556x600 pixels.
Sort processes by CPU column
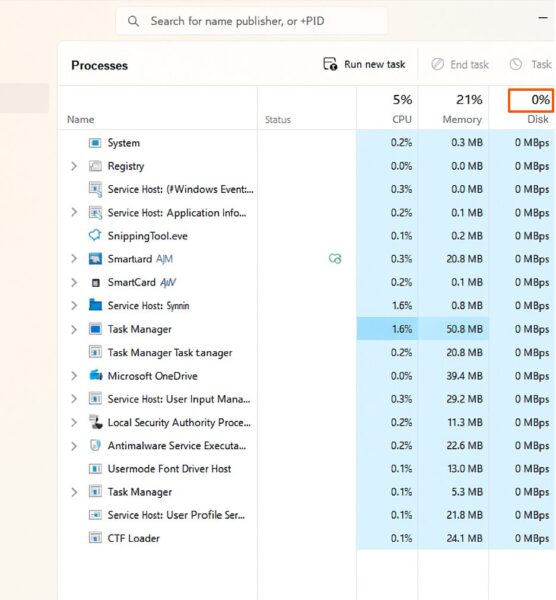coord(402,119)
